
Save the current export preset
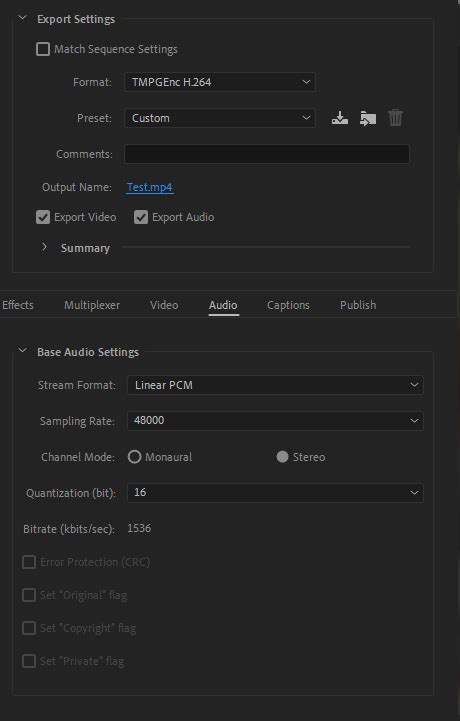click(x=339, y=118)
